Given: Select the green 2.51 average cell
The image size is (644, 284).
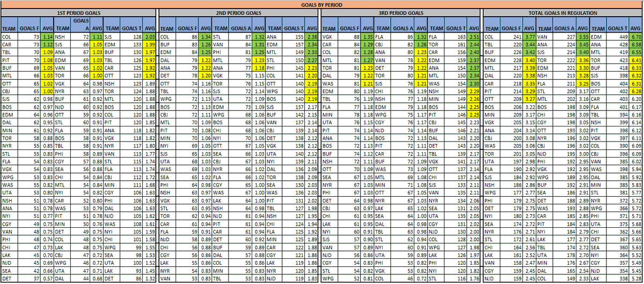Looking at the screenshot, I should 474,37.
